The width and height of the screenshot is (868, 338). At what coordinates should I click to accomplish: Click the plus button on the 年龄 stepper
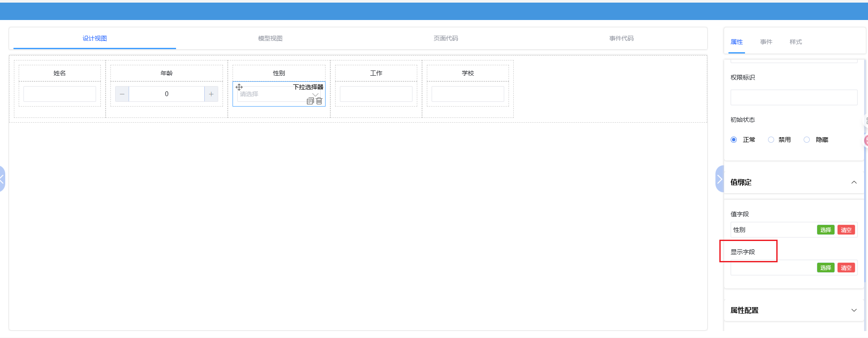pyautogui.click(x=211, y=94)
